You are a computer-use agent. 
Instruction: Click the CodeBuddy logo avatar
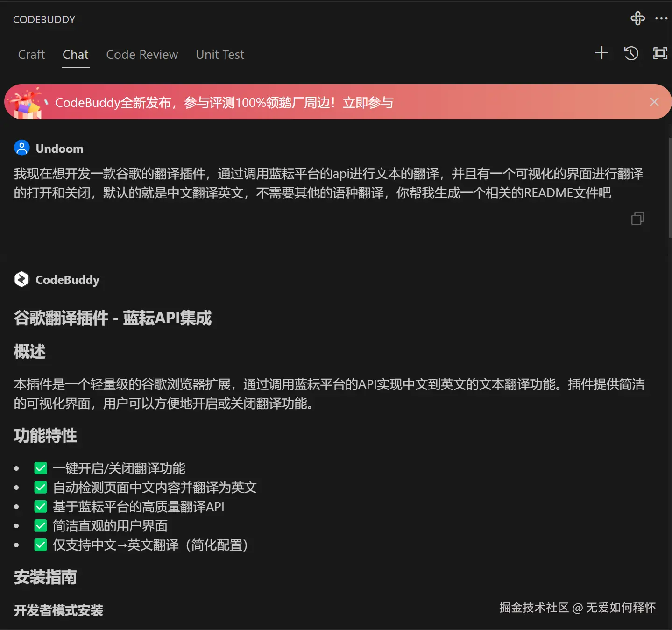(x=22, y=279)
